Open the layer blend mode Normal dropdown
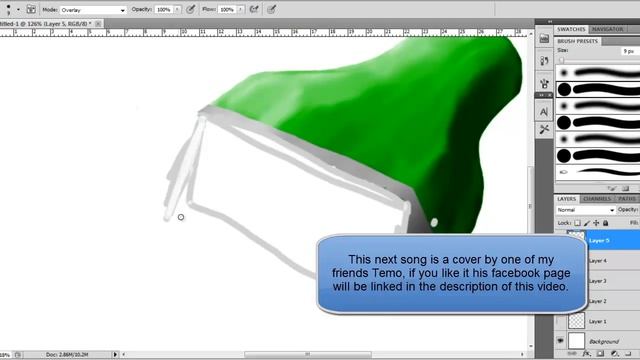640x360 pixels. pyautogui.click(x=585, y=210)
